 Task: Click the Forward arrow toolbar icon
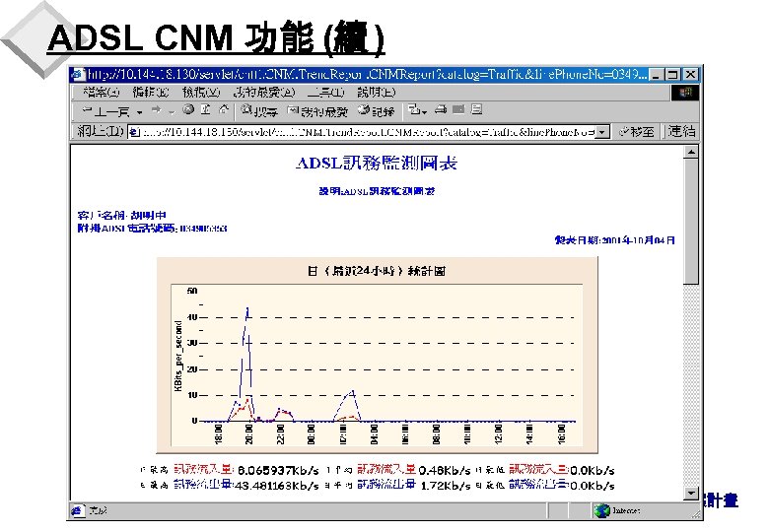157,110
